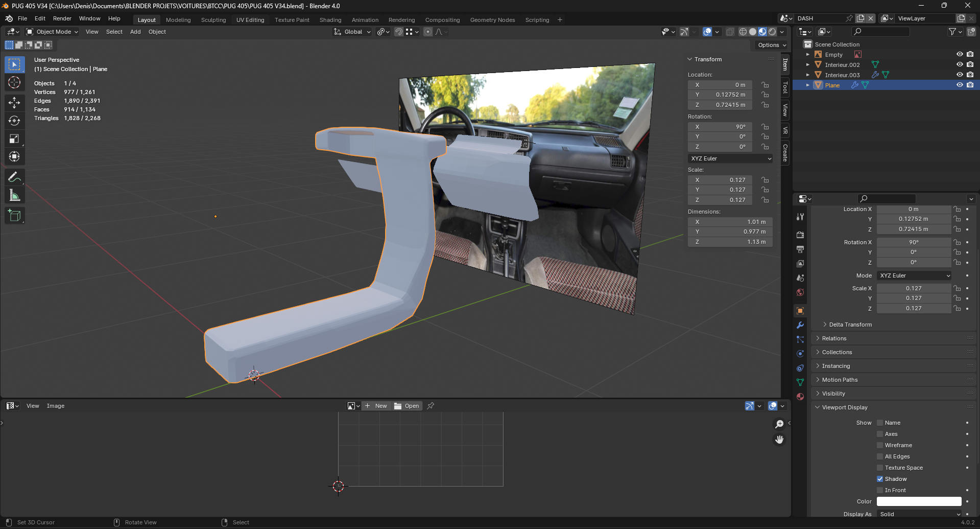The height and width of the screenshot is (529, 980).
Task: Open the Display As Solid dropdown
Action: 919,514
